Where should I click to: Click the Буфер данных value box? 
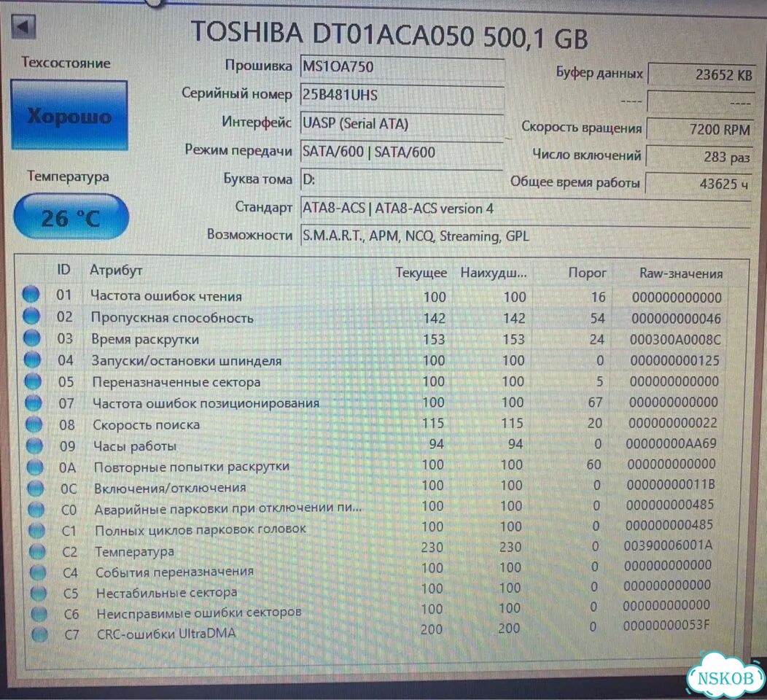click(x=701, y=74)
